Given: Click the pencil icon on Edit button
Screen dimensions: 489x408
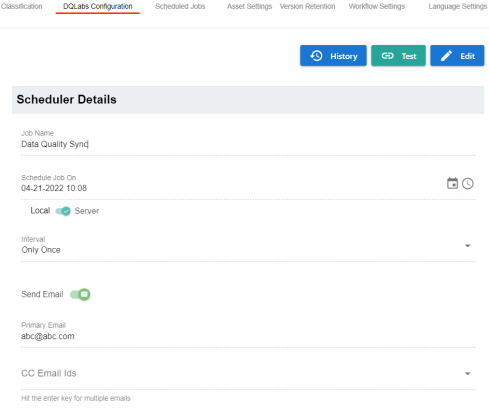Looking at the screenshot, I should 446,56.
